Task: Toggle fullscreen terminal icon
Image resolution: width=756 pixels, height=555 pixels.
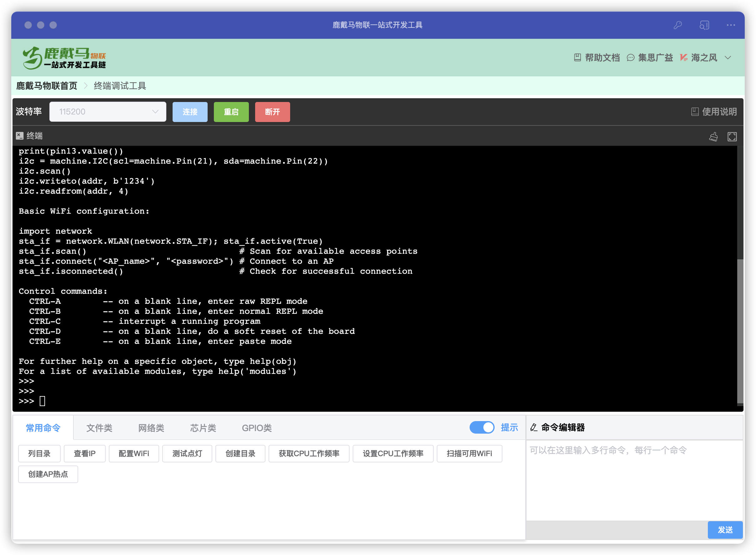Action: 732,136
